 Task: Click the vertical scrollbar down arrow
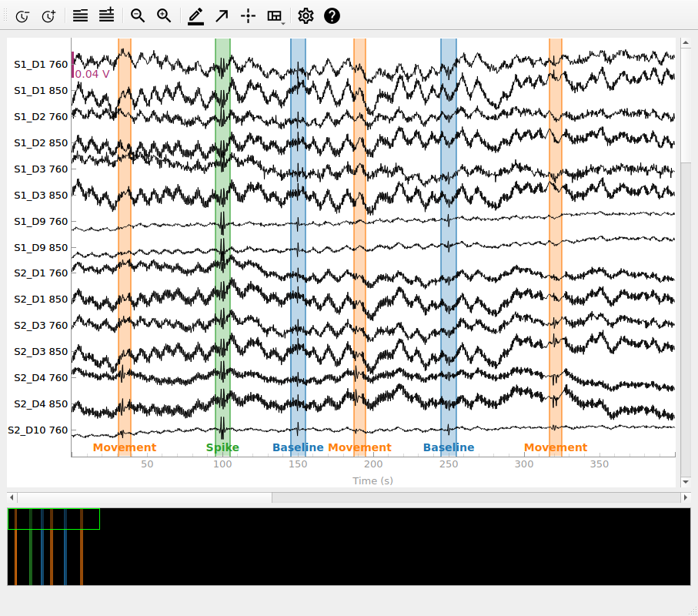tap(686, 482)
